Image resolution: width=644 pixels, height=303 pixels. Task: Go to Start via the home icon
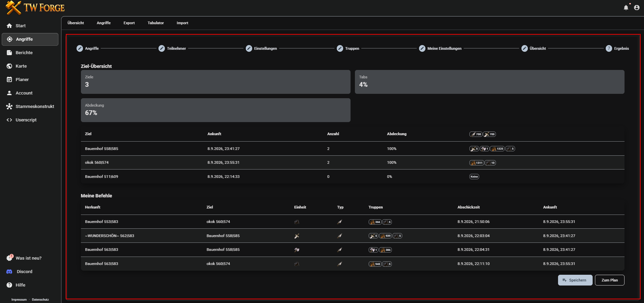point(9,26)
